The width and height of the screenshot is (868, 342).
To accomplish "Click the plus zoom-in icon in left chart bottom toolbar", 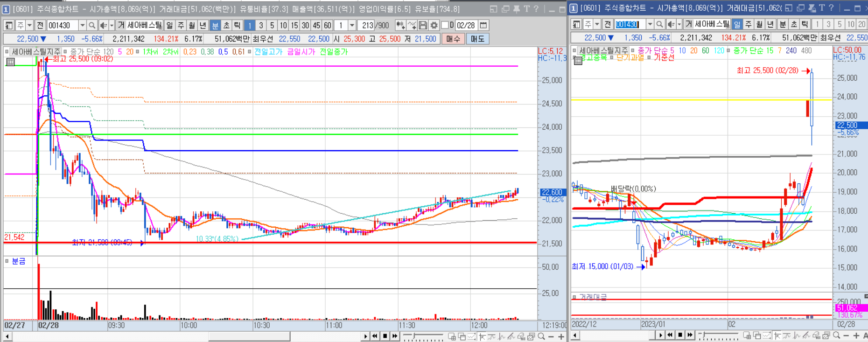I will click(561, 336).
